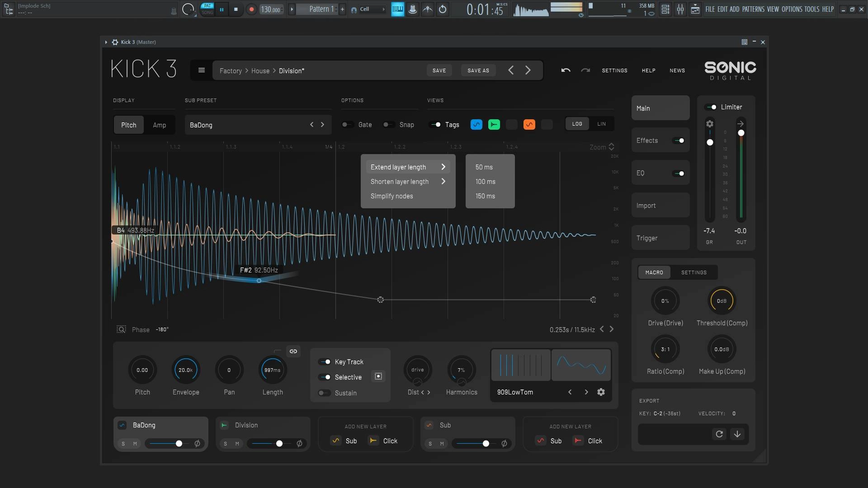Choose 50 ms from the submenu
This screenshot has height=488, width=868.
coord(490,167)
